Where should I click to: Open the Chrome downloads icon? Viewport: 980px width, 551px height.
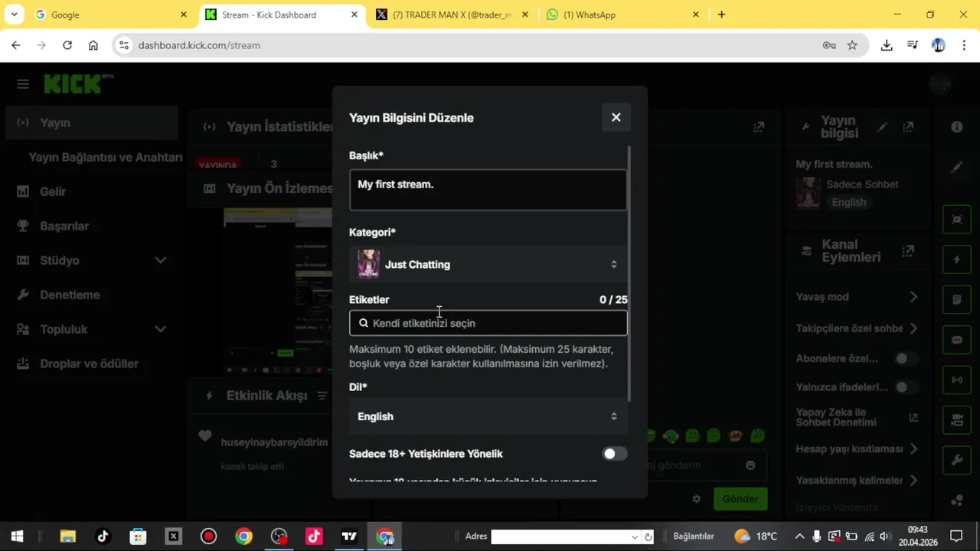[887, 45]
